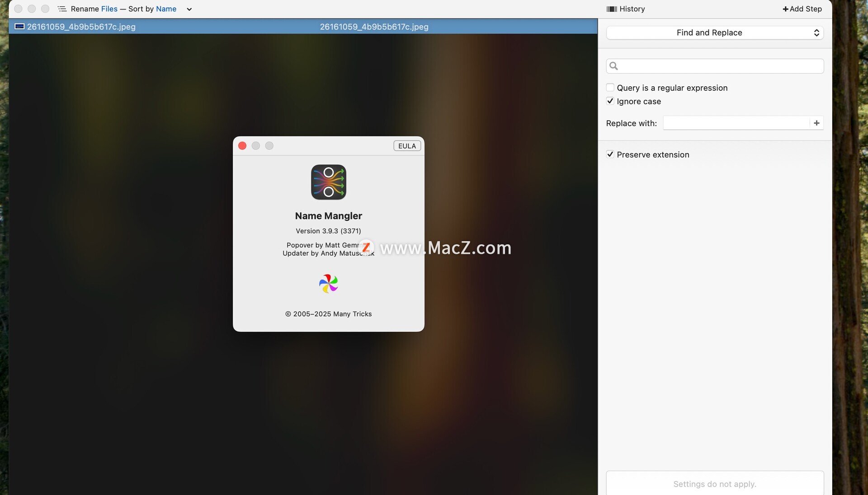Click the plus button in Replace with
This screenshot has width=868, height=495.
[816, 123]
